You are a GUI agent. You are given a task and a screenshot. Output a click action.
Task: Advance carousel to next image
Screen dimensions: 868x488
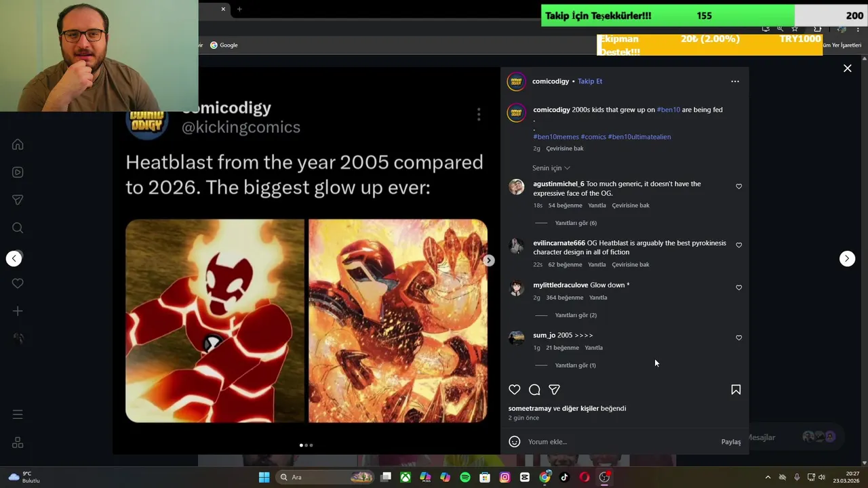click(489, 260)
